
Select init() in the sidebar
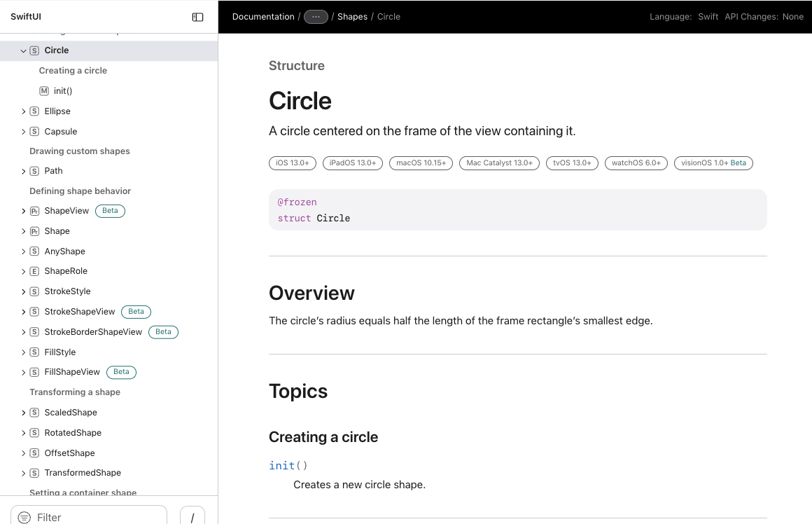[63, 90]
